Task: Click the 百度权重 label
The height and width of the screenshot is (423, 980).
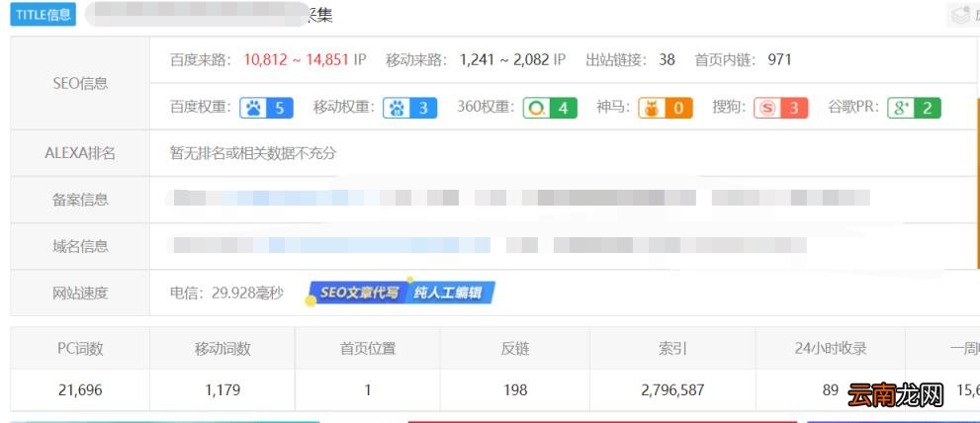Action: point(201,108)
